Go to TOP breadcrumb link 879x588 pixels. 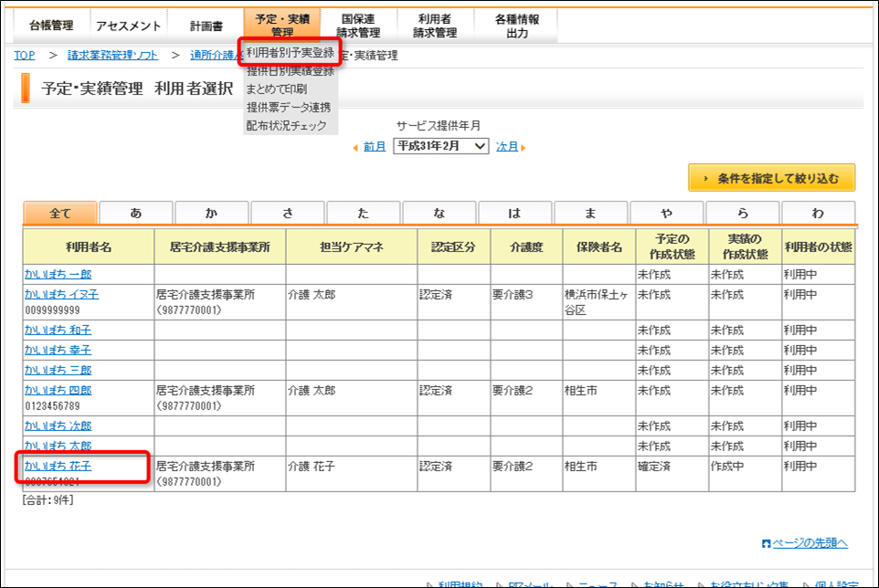[24, 55]
